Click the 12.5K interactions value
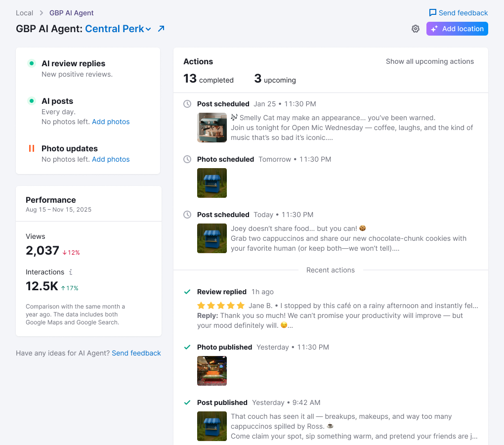 [x=42, y=286]
